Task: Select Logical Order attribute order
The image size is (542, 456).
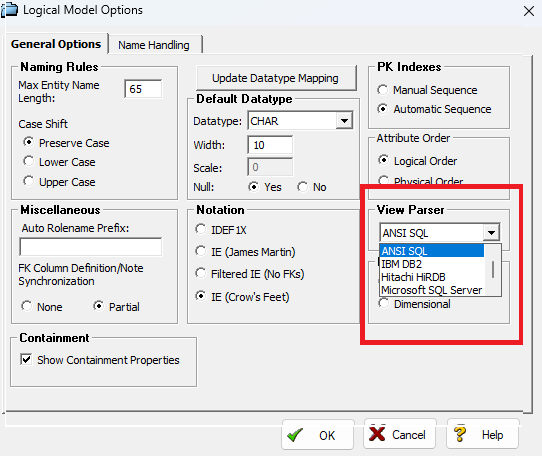Action: point(383,160)
